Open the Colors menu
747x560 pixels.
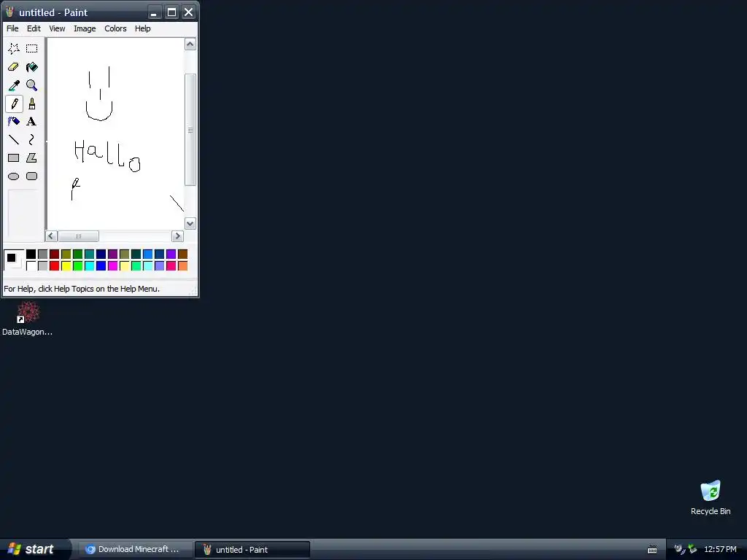coord(115,28)
